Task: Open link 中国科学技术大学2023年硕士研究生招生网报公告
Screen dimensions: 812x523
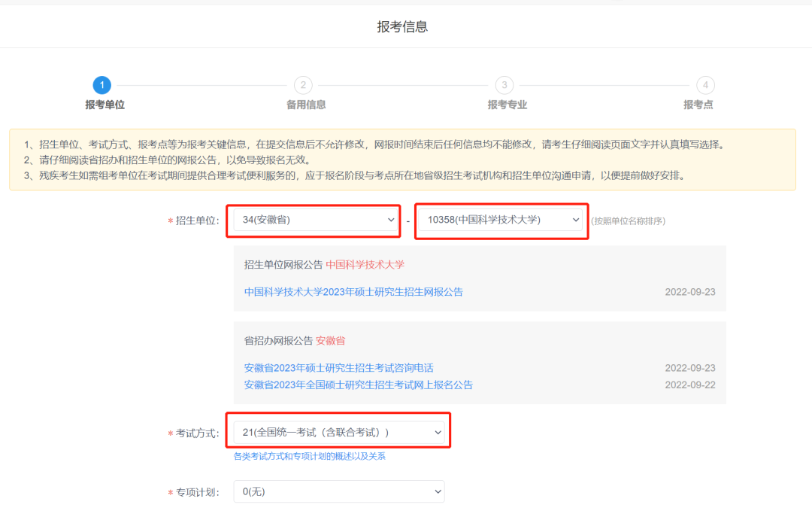Action: [353, 292]
